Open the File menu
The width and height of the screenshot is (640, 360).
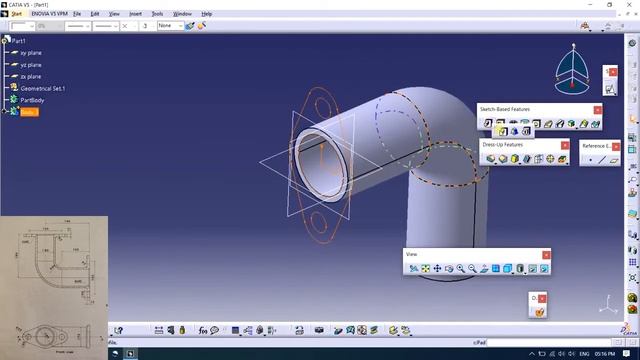pos(77,14)
